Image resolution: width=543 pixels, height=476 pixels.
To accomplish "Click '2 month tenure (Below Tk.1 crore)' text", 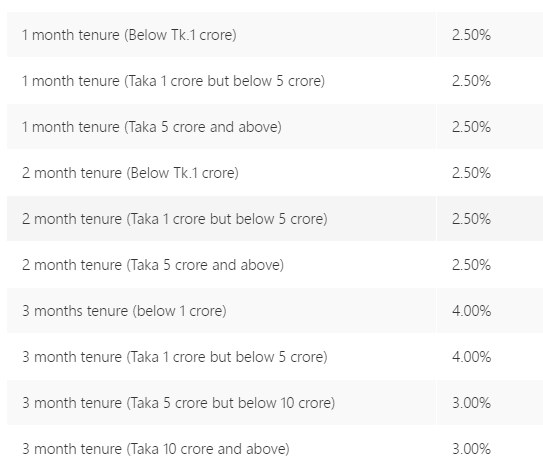I will pos(130,173).
